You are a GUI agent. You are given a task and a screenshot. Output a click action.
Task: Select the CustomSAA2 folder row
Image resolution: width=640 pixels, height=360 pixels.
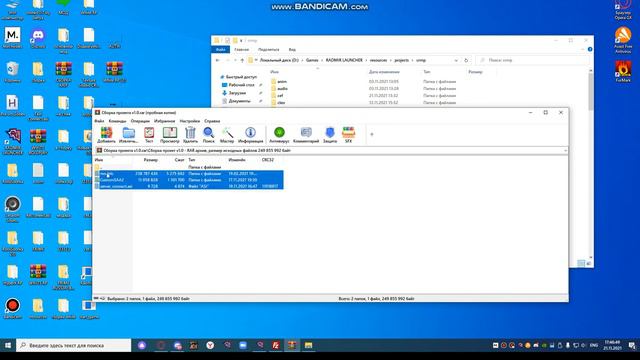(189, 180)
